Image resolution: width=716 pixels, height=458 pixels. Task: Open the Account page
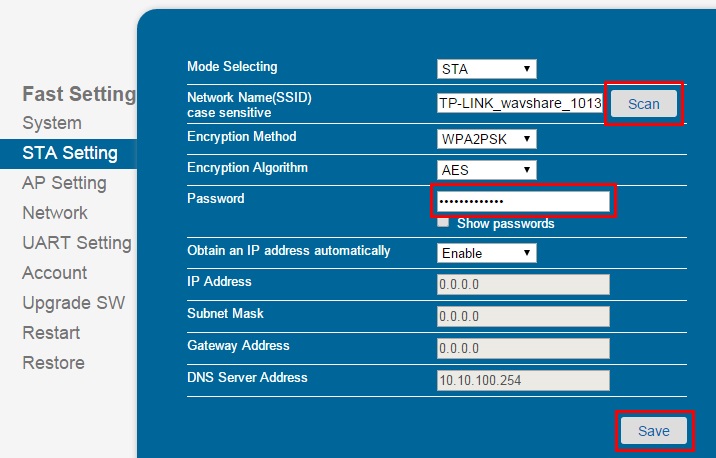pos(54,273)
